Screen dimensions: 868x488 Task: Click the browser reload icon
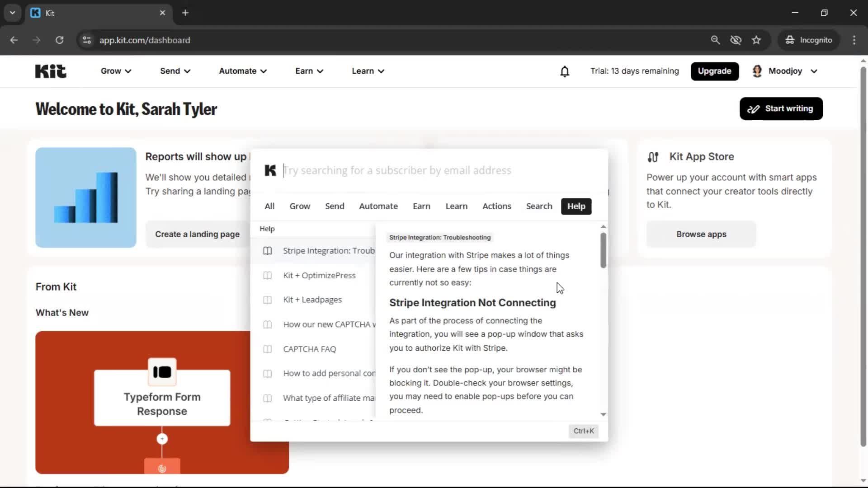tap(59, 40)
